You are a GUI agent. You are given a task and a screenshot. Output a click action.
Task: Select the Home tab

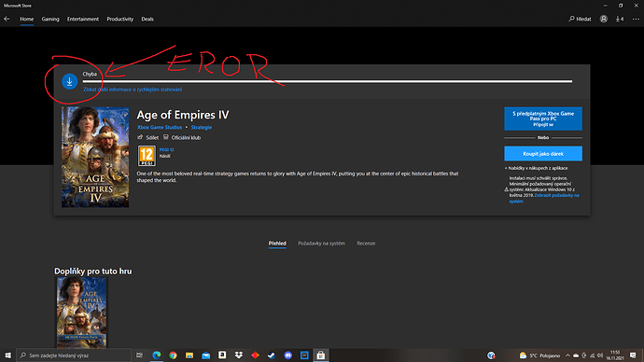27,19
